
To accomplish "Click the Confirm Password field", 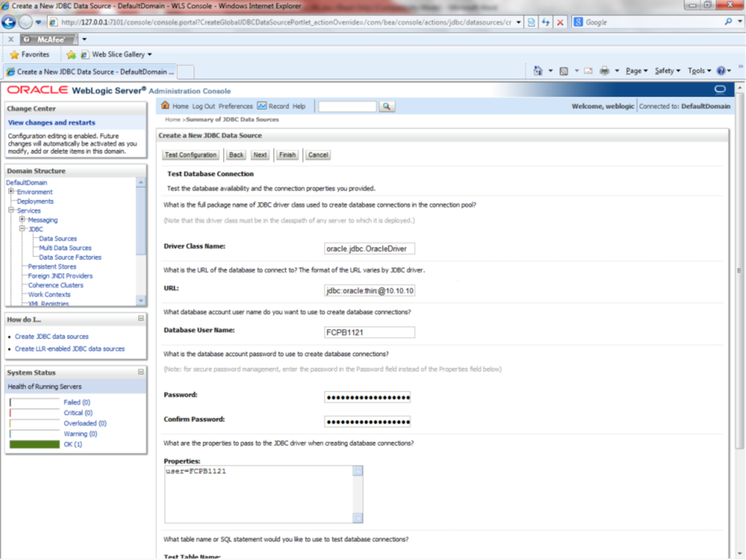I will pyautogui.click(x=368, y=421).
